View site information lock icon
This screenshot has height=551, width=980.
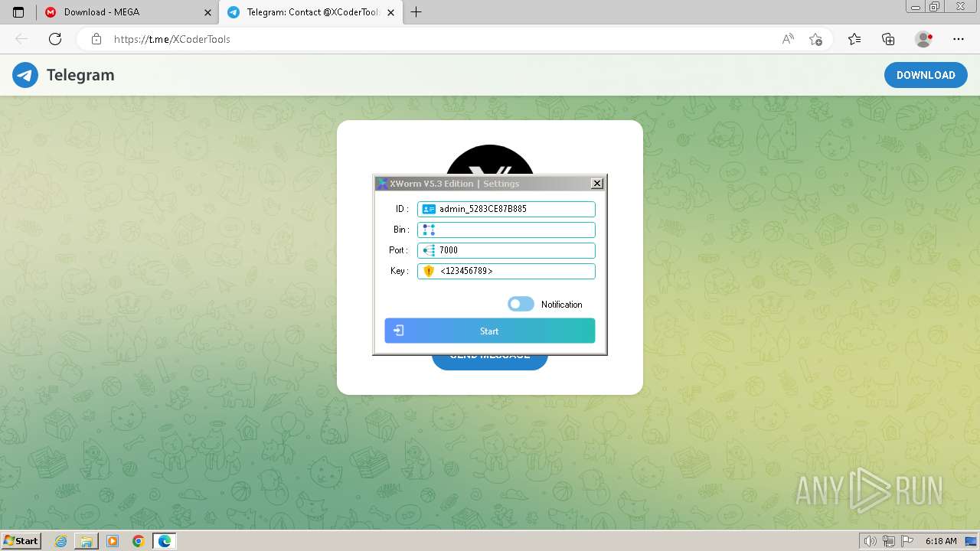point(96,39)
